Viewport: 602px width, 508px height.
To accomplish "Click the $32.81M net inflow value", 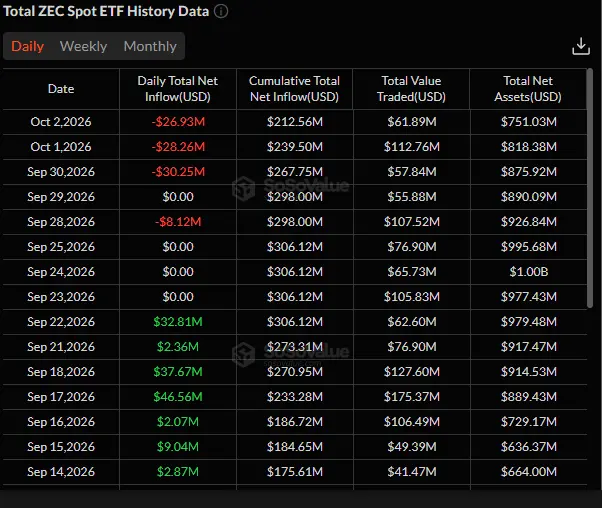I will click(x=178, y=321).
